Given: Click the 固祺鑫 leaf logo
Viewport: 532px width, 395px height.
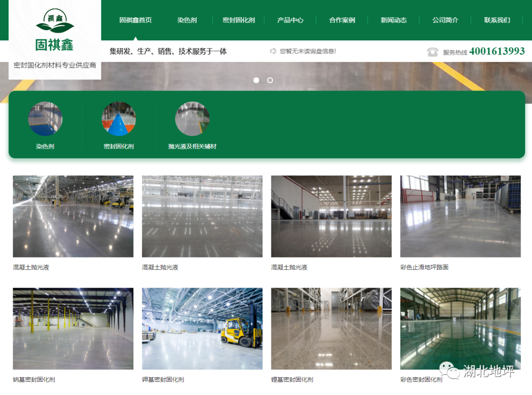Looking at the screenshot, I should click(x=55, y=22).
